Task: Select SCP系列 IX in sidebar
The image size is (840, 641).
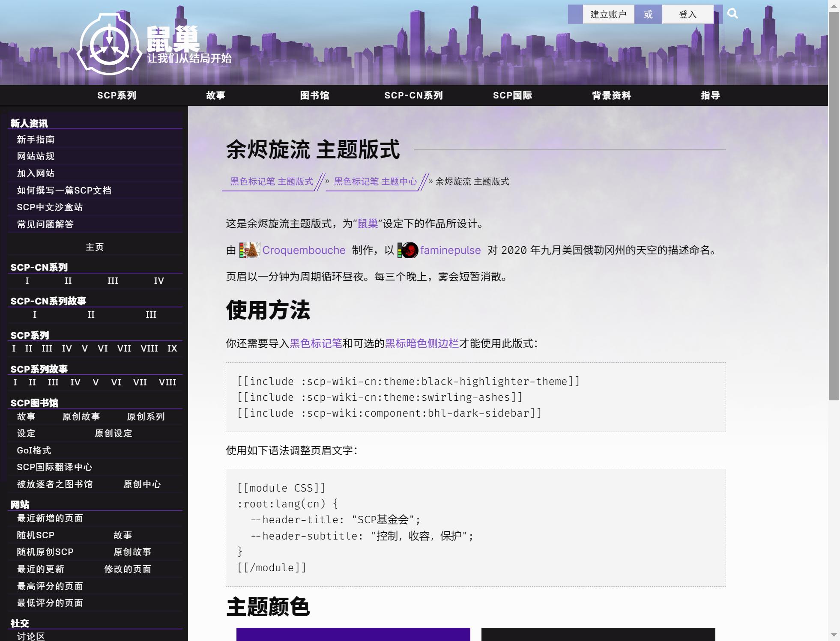Action: click(x=172, y=349)
